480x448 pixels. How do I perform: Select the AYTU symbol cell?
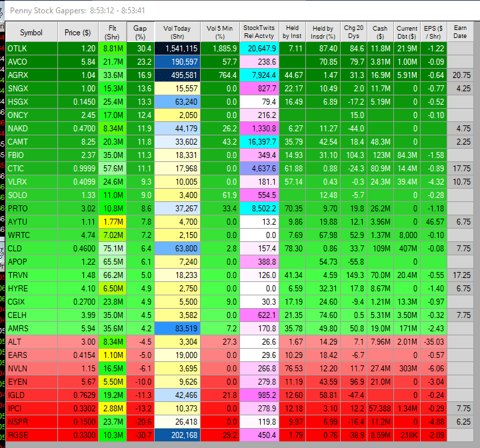tap(31, 222)
